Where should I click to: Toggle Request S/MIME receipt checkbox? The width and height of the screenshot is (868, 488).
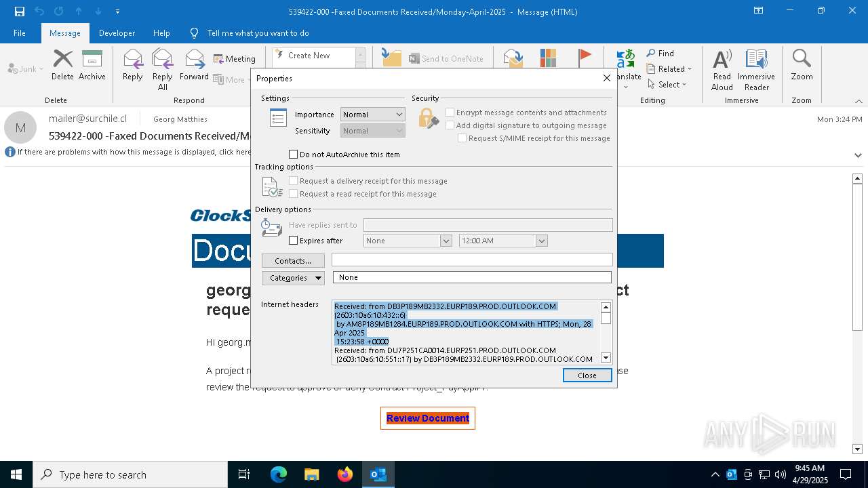click(x=462, y=138)
